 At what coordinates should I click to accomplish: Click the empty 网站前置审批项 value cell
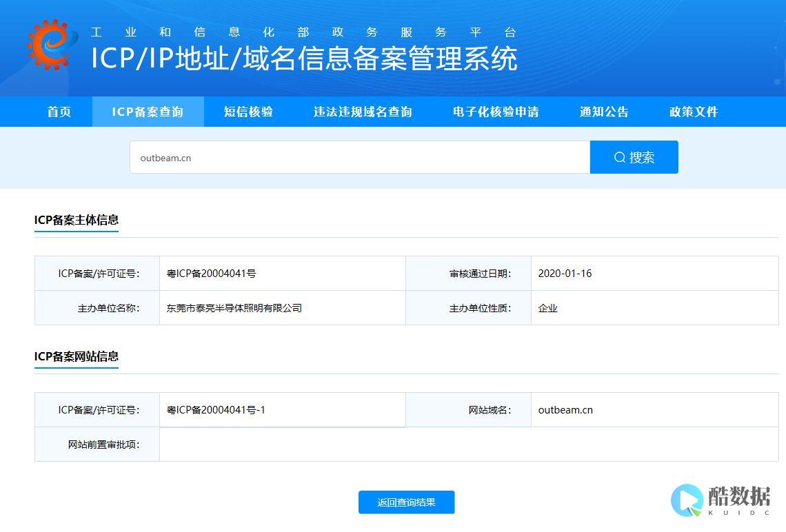click(469, 444)
